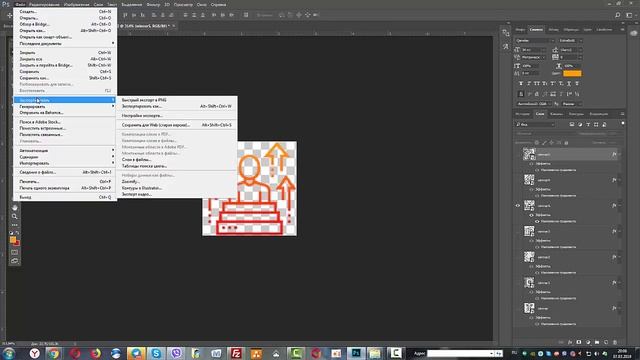
Task: Switch to the Каналы tab
Action: pos(556,114)
